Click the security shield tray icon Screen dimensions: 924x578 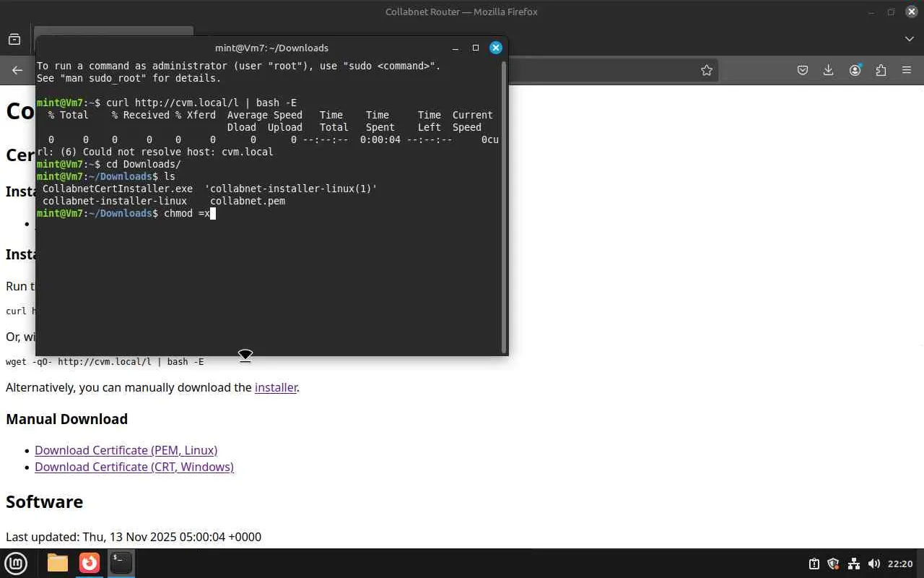pyautogui.click(x=834, y=564)
